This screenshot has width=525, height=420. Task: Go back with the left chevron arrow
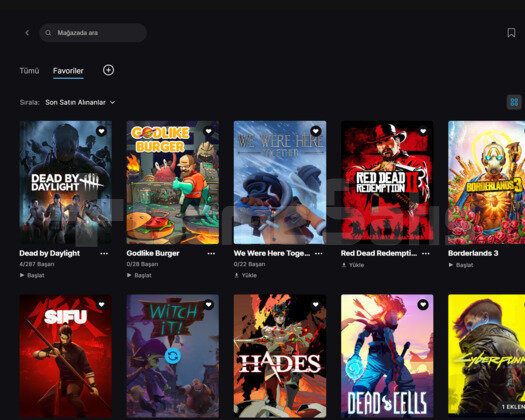(x=27, y=32)
